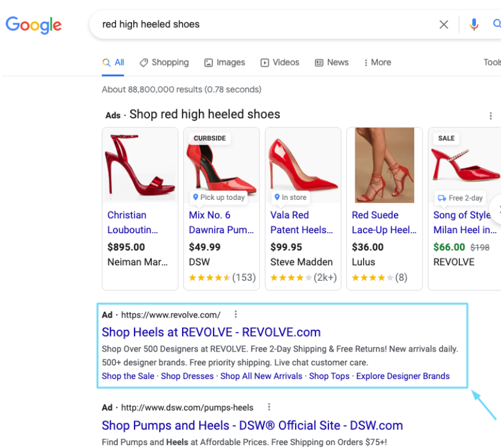Image resolution: width=501 pixels, height=448 pixels.
Task: Clear the search query with the X icon
Action: [443, 24]
